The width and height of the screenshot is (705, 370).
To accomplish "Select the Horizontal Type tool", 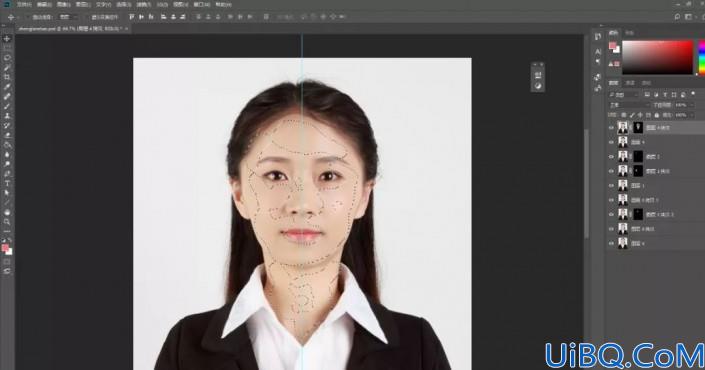I will (x=7, y=183).
